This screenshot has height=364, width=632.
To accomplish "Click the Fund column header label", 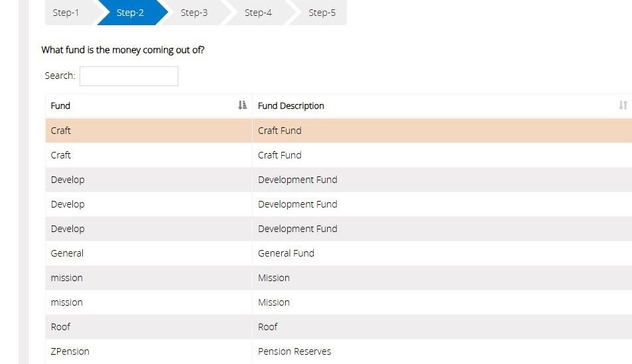I will pyautogui.click(x=60, y=105).
